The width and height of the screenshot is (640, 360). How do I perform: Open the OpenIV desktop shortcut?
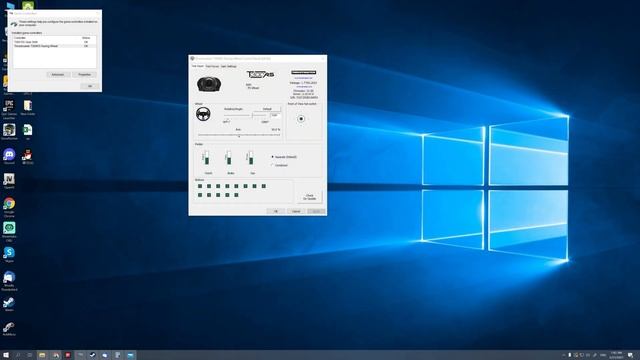(x=9, y=180)
